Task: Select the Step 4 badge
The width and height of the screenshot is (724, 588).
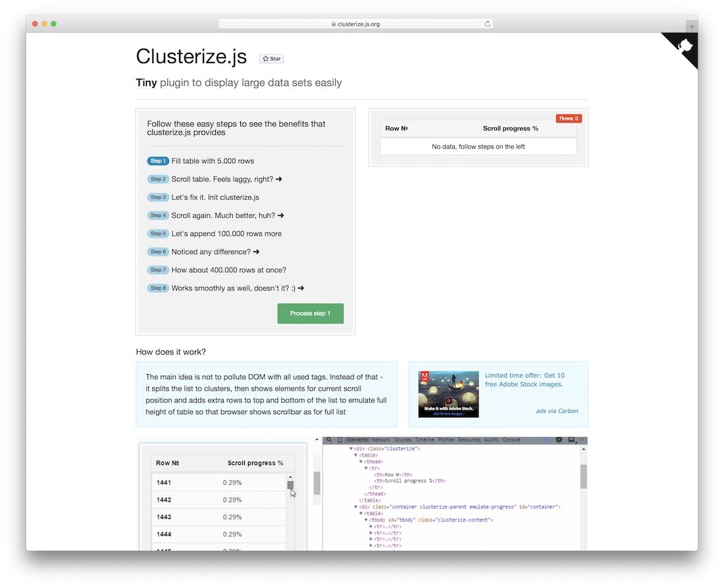Action: tap(158, 216)
